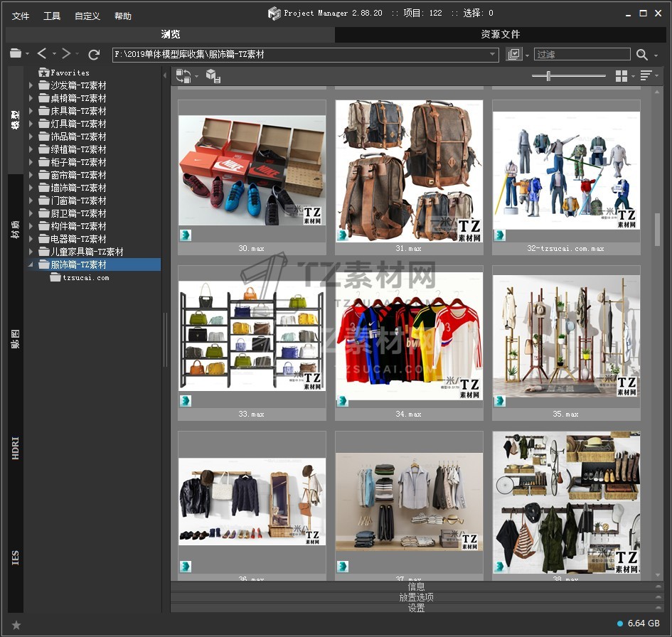This screenshot has height=637, width=672.
Task: Collapse the 服饰篇-TZ素材 folder
Action: 31,264
